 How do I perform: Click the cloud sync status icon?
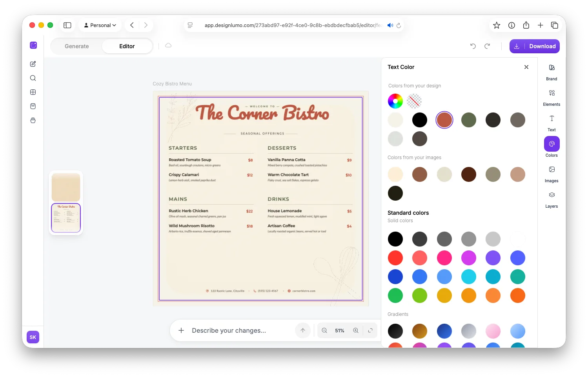(x=168, y=45)
